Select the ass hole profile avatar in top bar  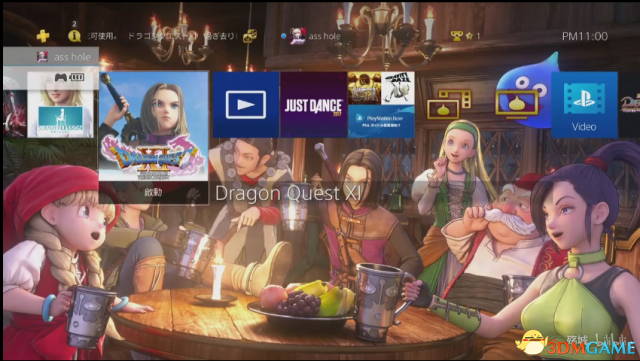[x=298, y=36]
